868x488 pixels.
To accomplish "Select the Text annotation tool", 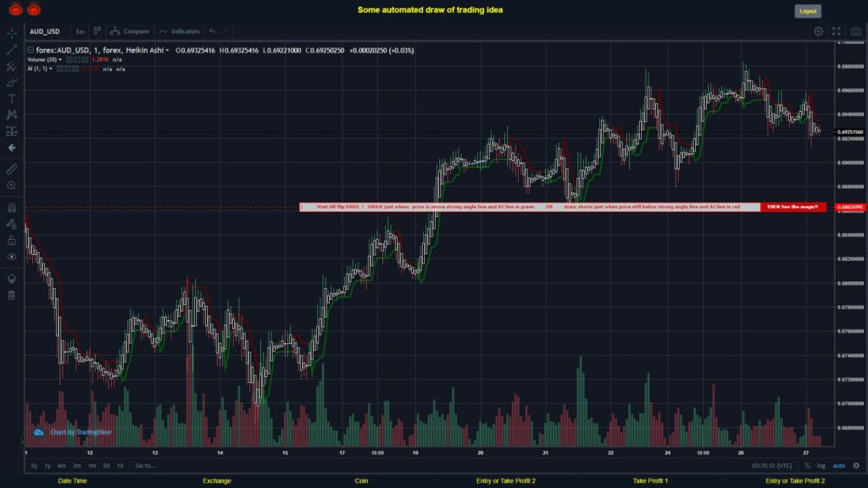I will point(12,98).
